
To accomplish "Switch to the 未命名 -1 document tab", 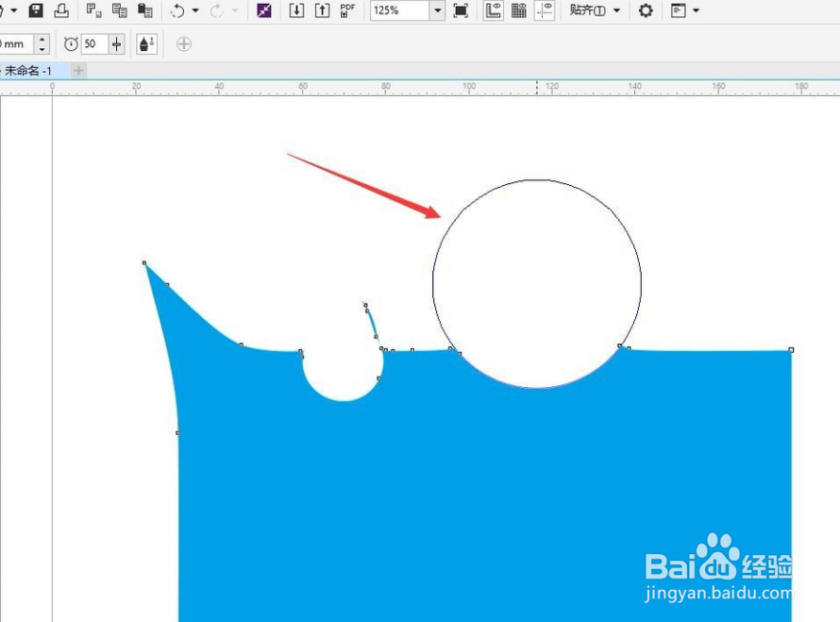I will click(x=29, y=71).
